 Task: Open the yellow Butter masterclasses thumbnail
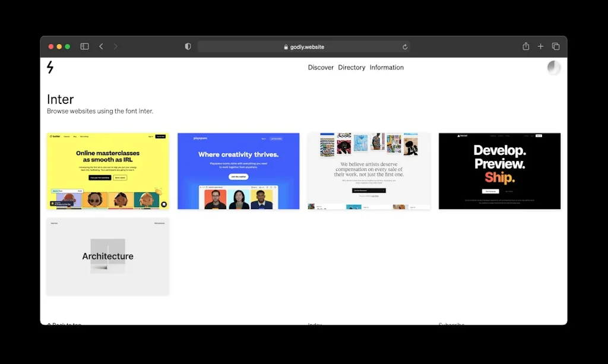pos(107,170)
